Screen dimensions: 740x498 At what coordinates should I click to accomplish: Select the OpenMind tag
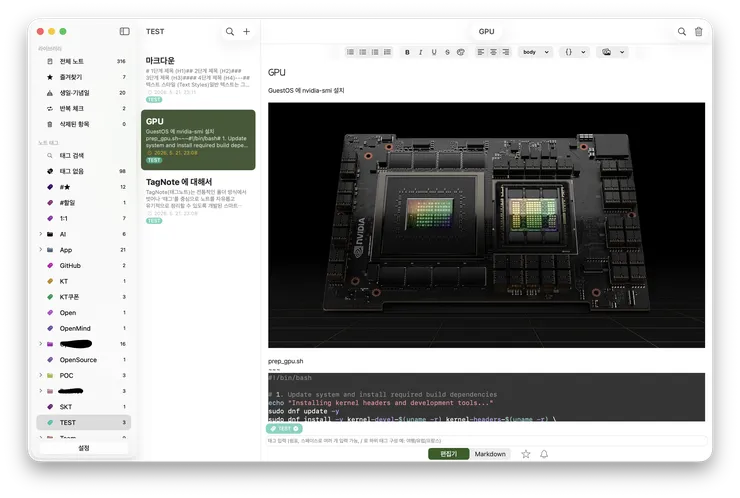[x=84, y=328]
